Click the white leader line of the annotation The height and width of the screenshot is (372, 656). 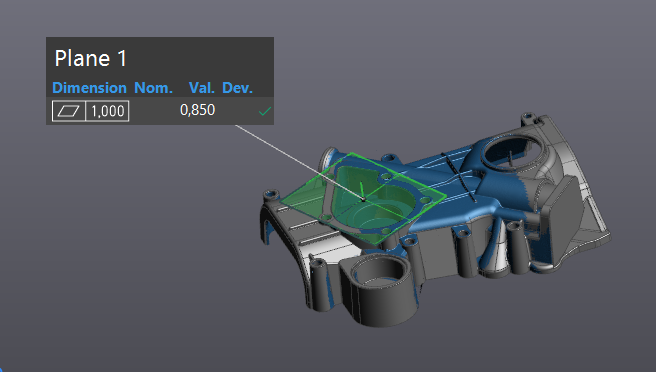tap(298, 162)
